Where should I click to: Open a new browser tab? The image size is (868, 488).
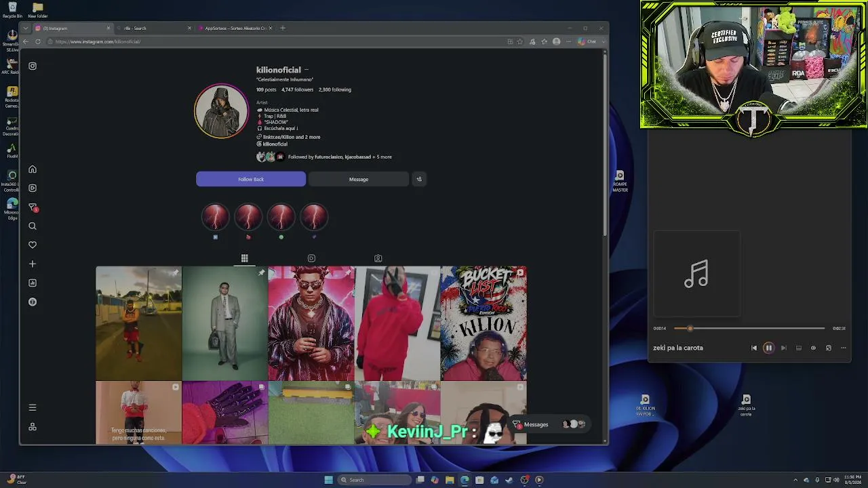283,28
